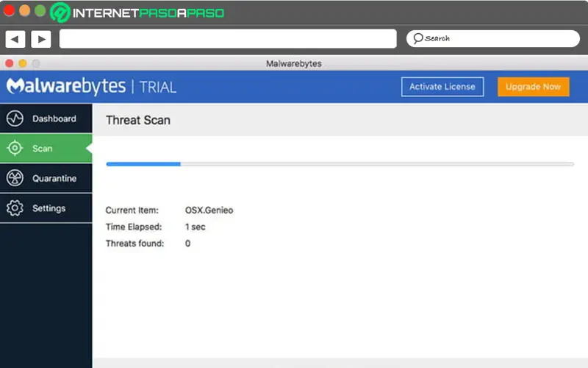The width and height of the screenshot is (588, 368).
Task: Click the OSX.Genieo current item value
Action: 209,210
